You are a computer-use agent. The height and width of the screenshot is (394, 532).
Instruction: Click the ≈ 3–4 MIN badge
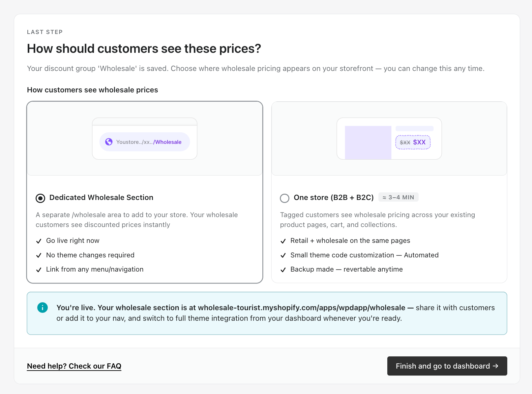(398, 197)
